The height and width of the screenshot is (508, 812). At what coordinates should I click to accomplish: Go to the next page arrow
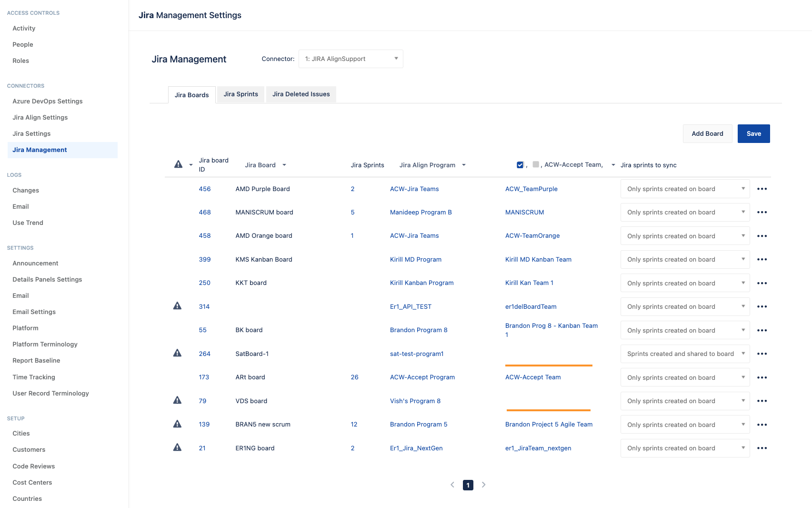pyautogui.click(x=484, y=485)
